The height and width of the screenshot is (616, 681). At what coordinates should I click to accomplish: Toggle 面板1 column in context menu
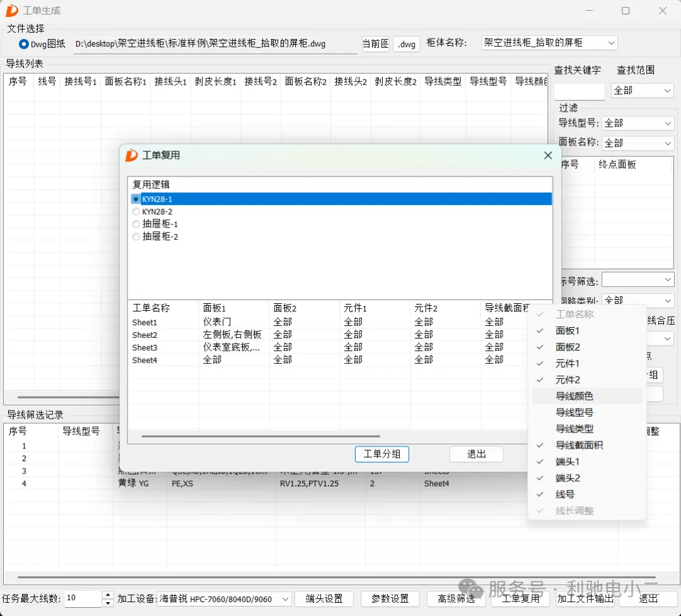(587, 330)
